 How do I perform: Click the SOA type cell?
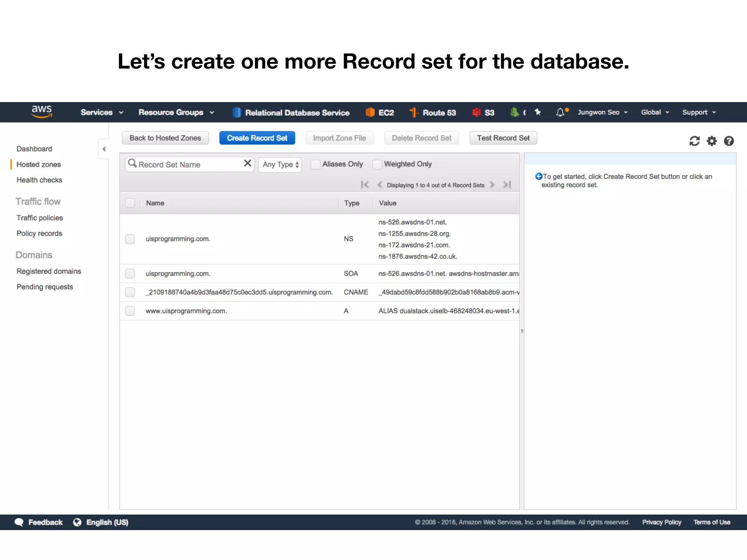click(x=351, y=273)
